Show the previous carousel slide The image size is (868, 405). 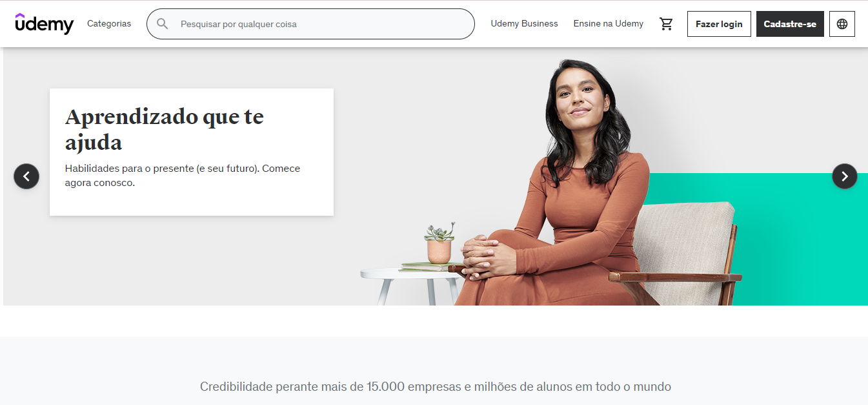(26, 176)
